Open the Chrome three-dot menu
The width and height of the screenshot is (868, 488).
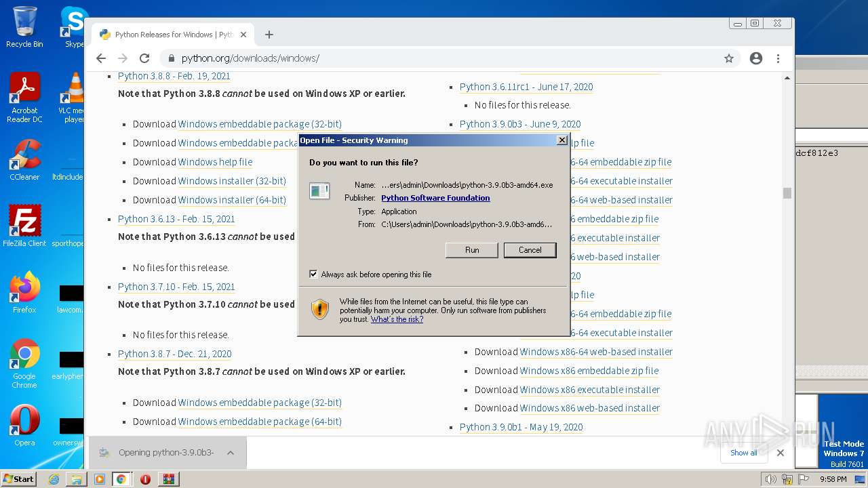pos(778,58)
